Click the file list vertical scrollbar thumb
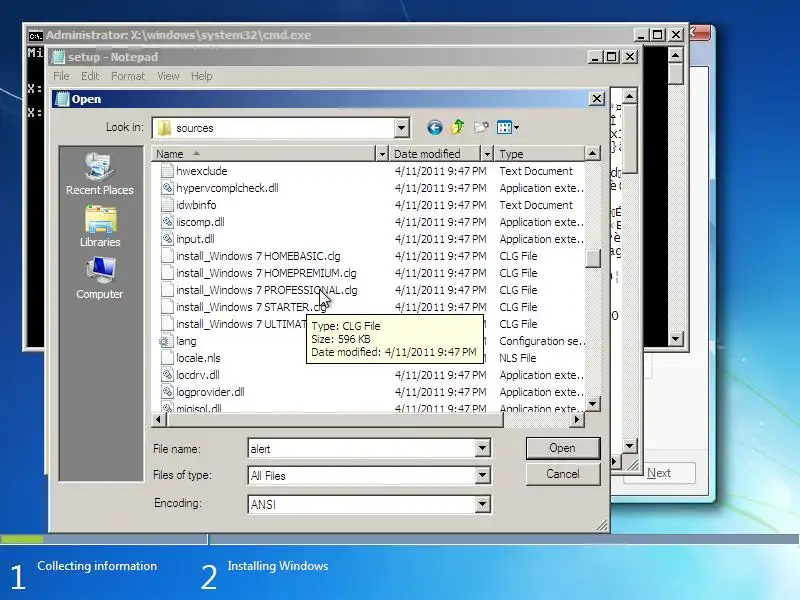Image resolution: width=800 pixels, height=600 pixels. pos(592,258)
